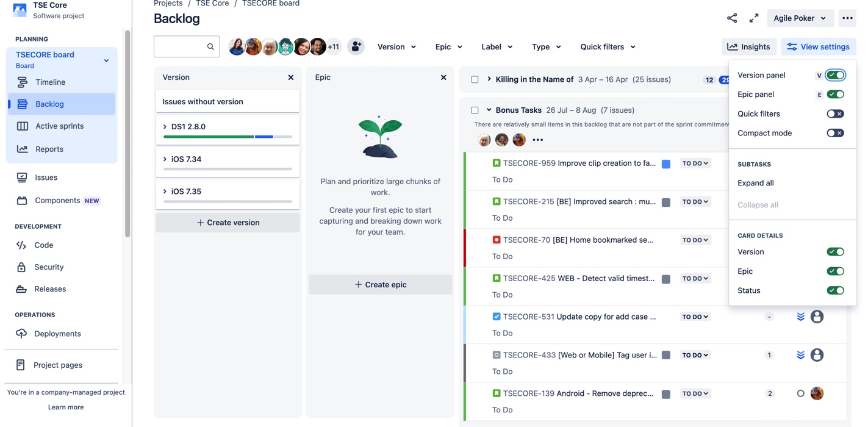The height and width of the screenshot is (427, 868).
Task: Tick the Bonus Tasks sprint checkbox
Action: click(475, 110)
